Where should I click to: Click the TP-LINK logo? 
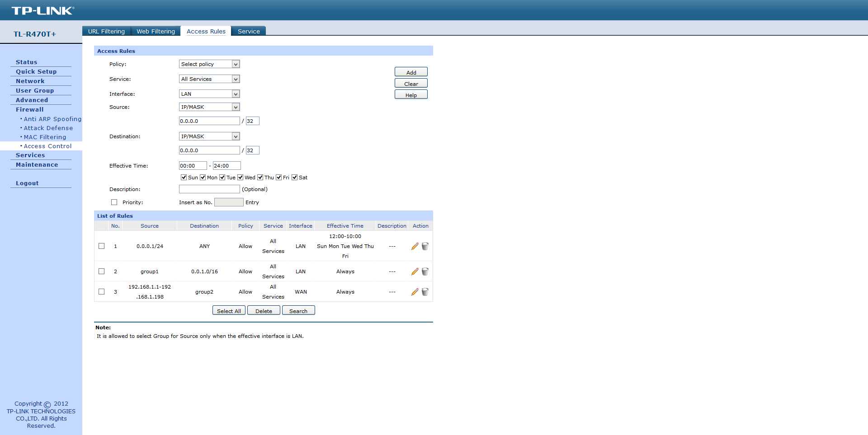point(43,10)
